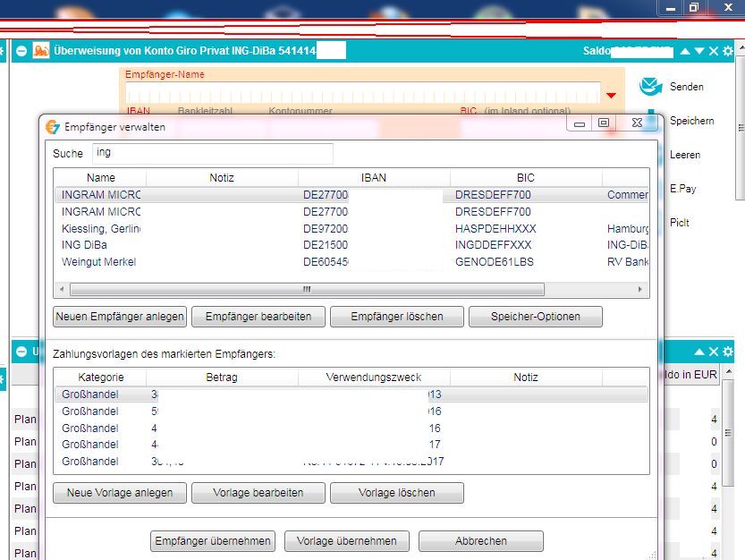Click the IBAN cell starting DE97200
This screenshot has width=745, height=560.
(x=326, y=229)
